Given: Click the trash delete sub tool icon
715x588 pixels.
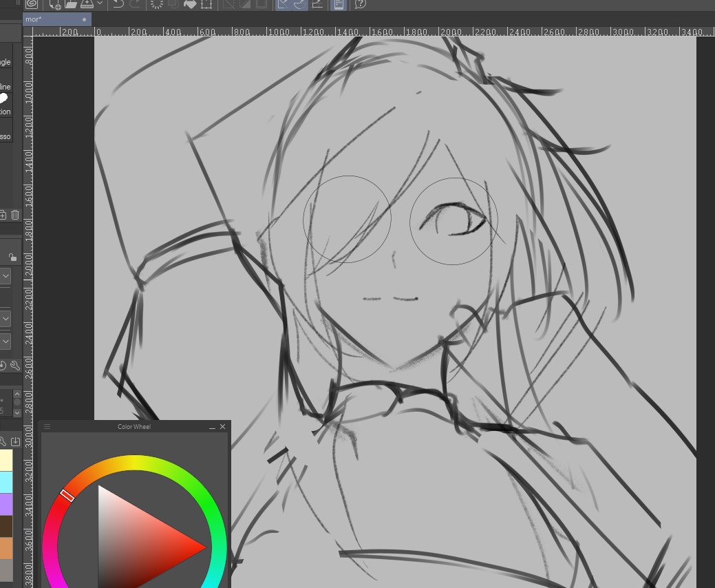Looking at the screenshot, I should (x=15, y=215).
